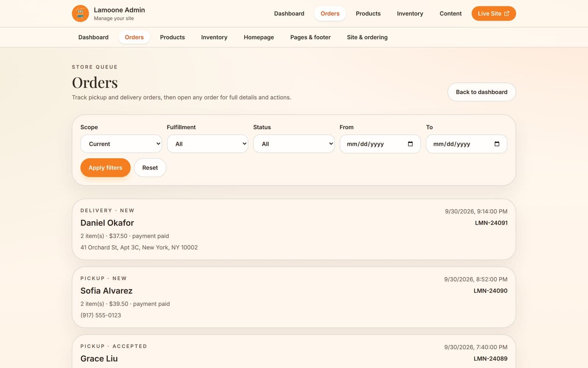Click the 9/30/2026, 8:52:00 PM timestamp
Image resolution: width=588 pixels, height=368 pixels.
click(x=476, y=279)
